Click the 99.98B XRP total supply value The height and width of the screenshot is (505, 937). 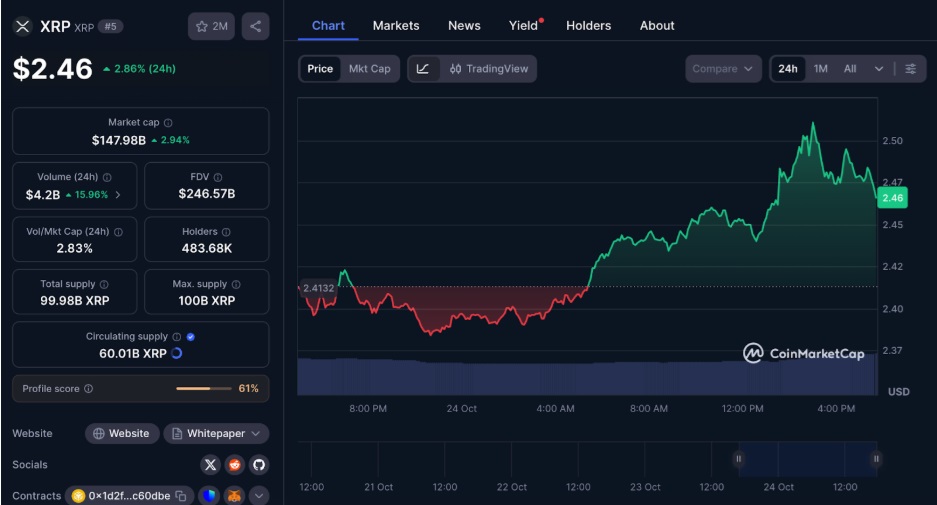pos(75,301)
